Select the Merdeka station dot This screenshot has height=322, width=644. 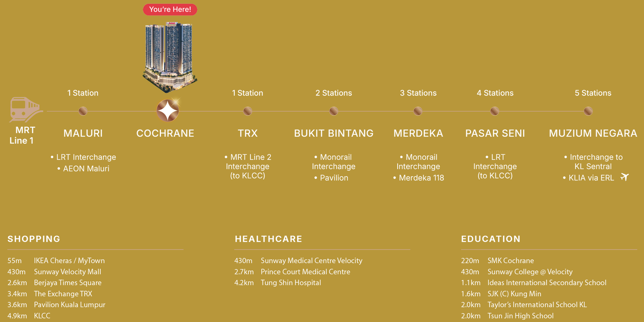(418, 111)
